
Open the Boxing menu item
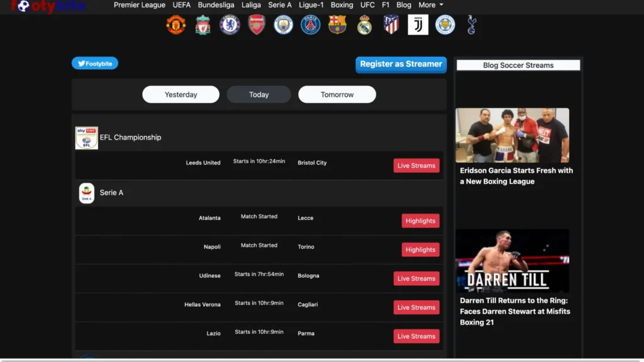point(341,5)
